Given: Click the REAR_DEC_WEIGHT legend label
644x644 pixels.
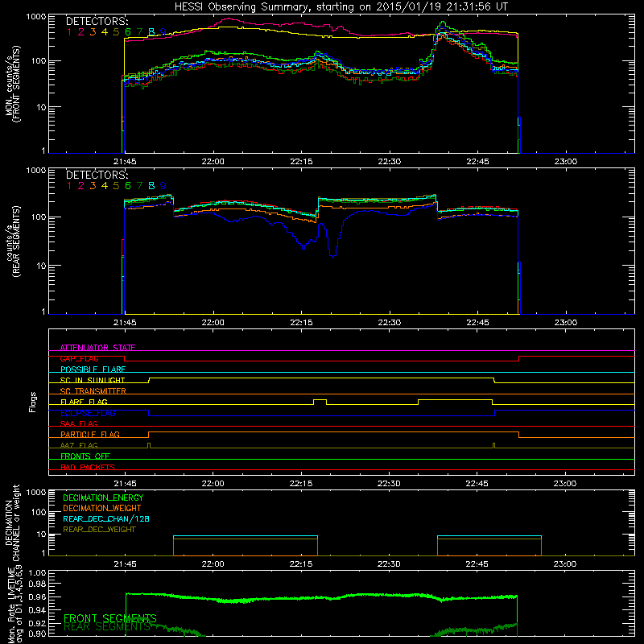Looking at the screenshot, I should pyautogui.click(x=99, y=530).
